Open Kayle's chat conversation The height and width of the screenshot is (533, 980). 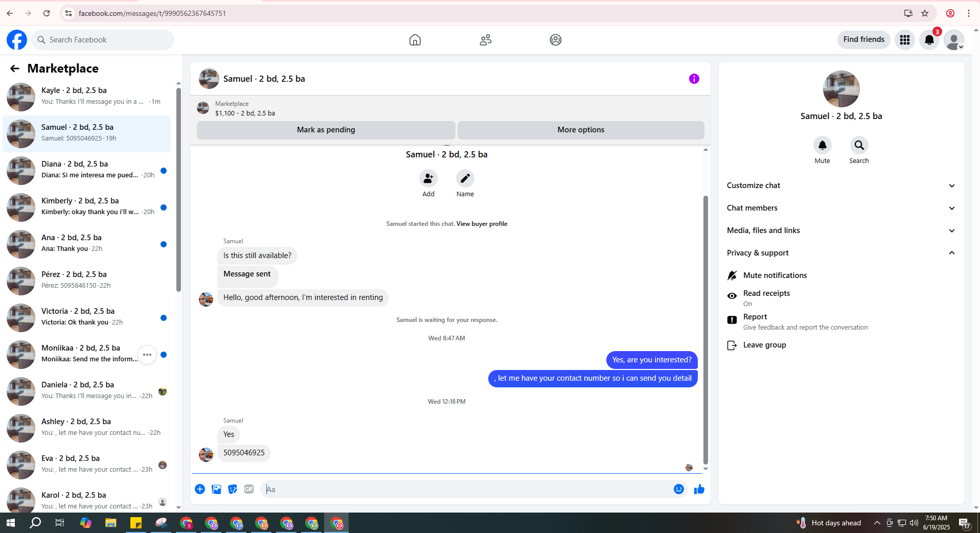[87, 97]
